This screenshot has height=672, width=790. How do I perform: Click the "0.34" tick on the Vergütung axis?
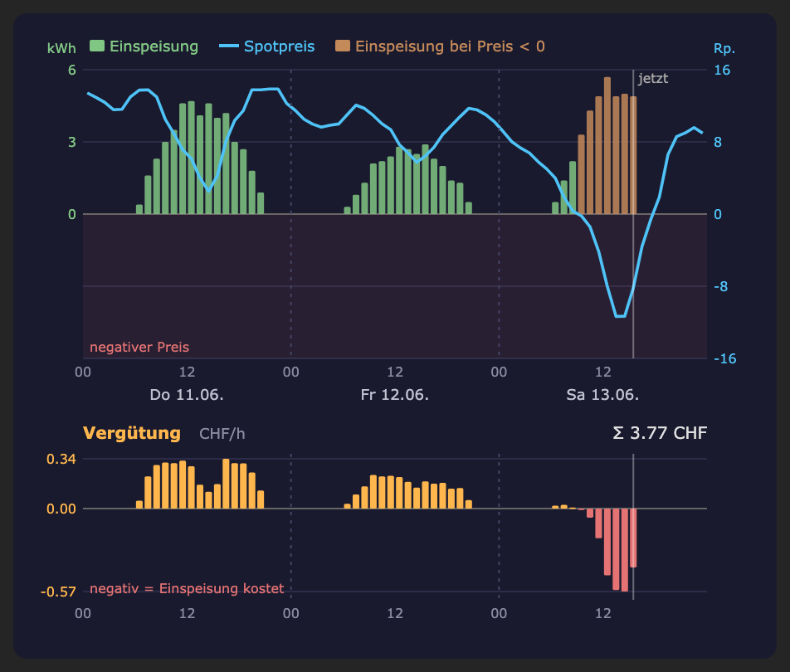(61, 459)
